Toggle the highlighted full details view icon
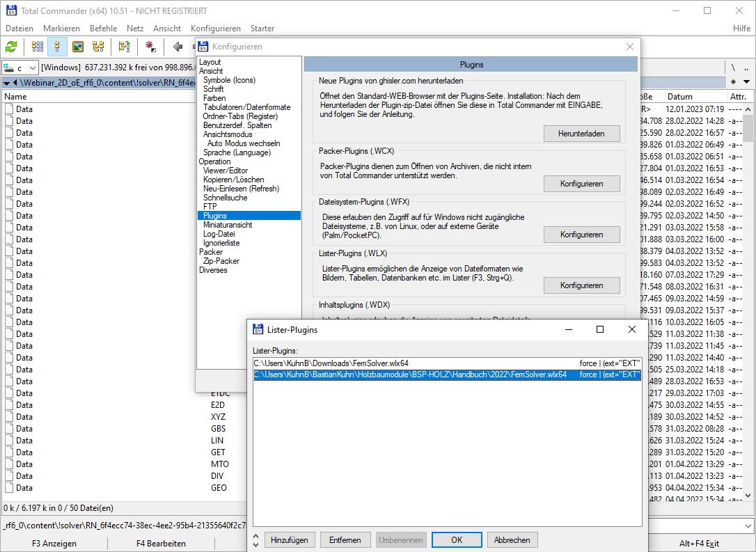This screenshot has height=552, width=756. (x=57, y=47)
